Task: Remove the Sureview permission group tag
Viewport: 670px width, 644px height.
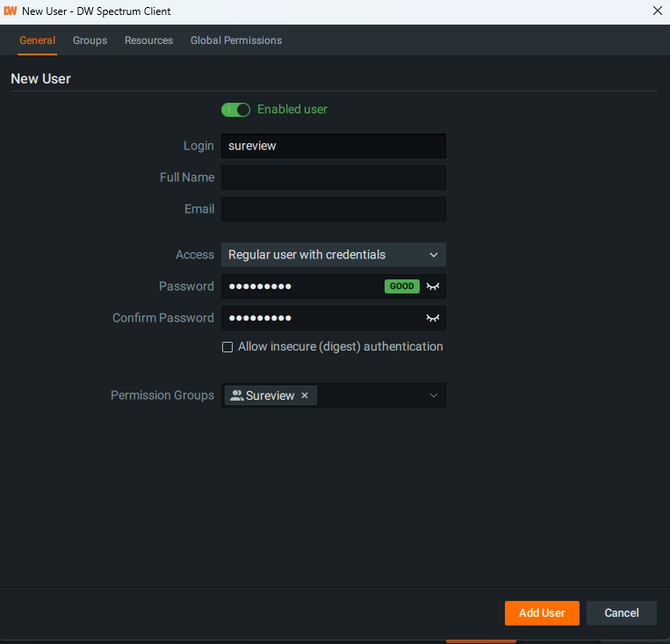Action: 305,395
